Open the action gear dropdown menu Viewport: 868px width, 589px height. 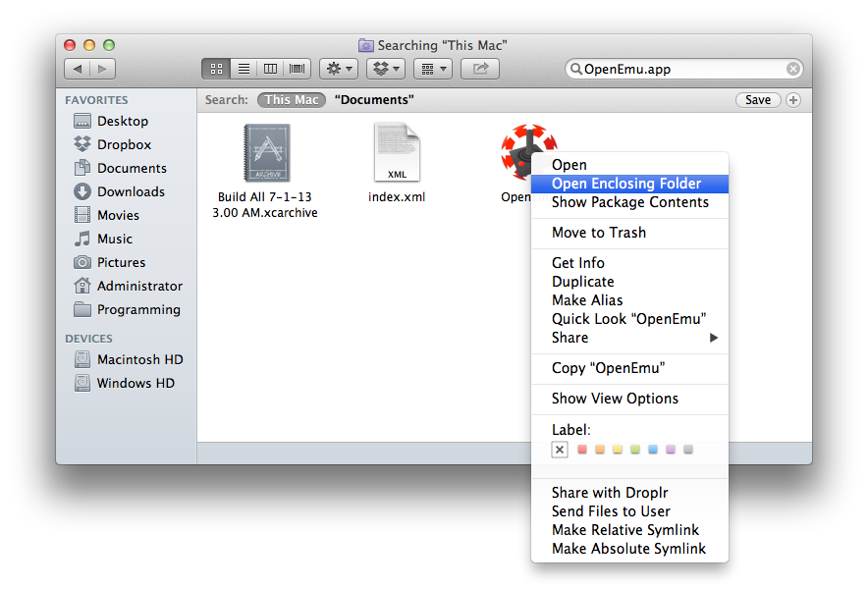coord(338,69)
